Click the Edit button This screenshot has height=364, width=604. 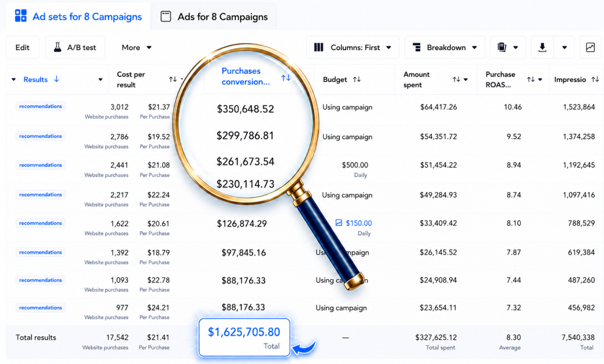(x=22, y=47)
